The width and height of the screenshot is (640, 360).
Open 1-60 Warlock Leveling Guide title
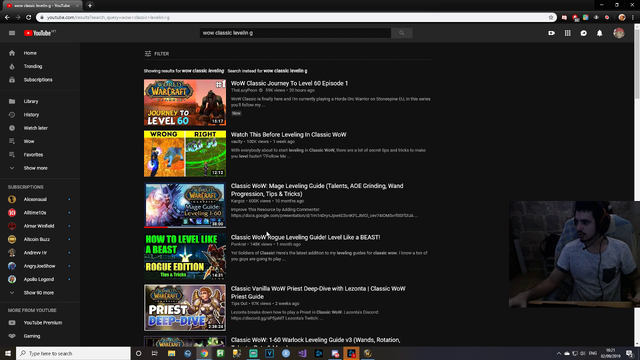316,340
